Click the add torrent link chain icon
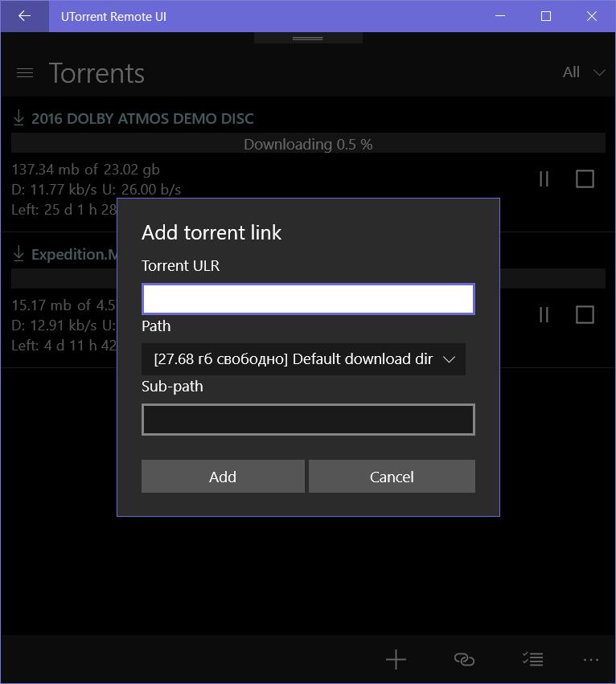The image size is (616, 684). (464, 659)
